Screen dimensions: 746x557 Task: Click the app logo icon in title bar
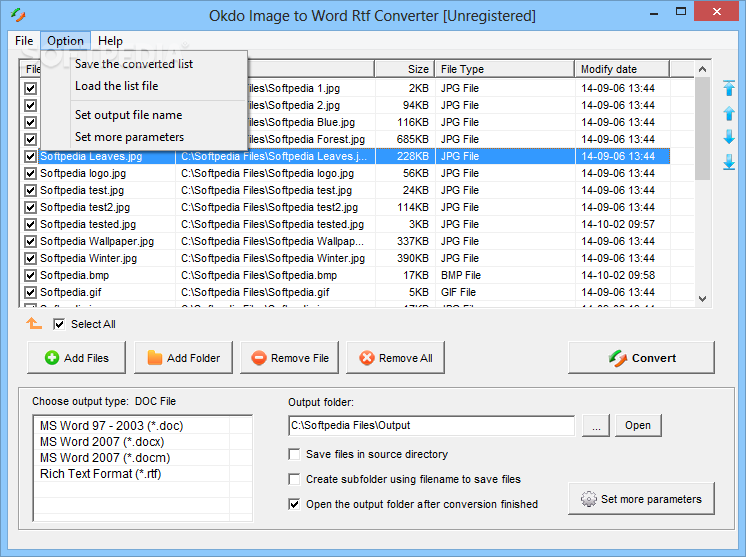tap(18, 15)
